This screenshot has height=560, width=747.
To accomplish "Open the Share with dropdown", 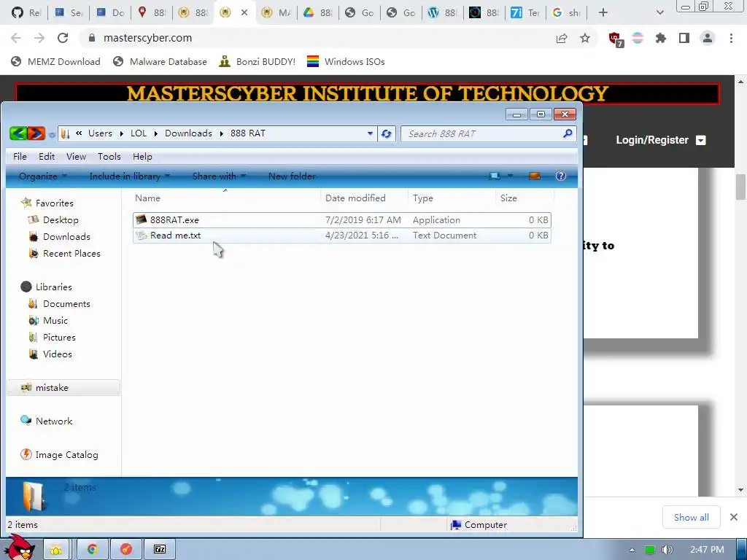I will click(x=219, y=176).
